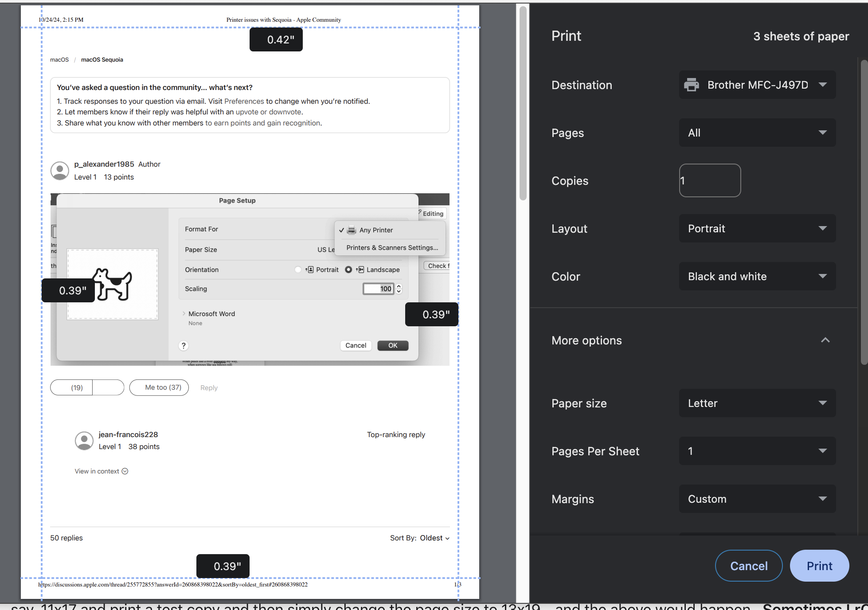Select the Landscape orientation radio button

tap(348, 270)
